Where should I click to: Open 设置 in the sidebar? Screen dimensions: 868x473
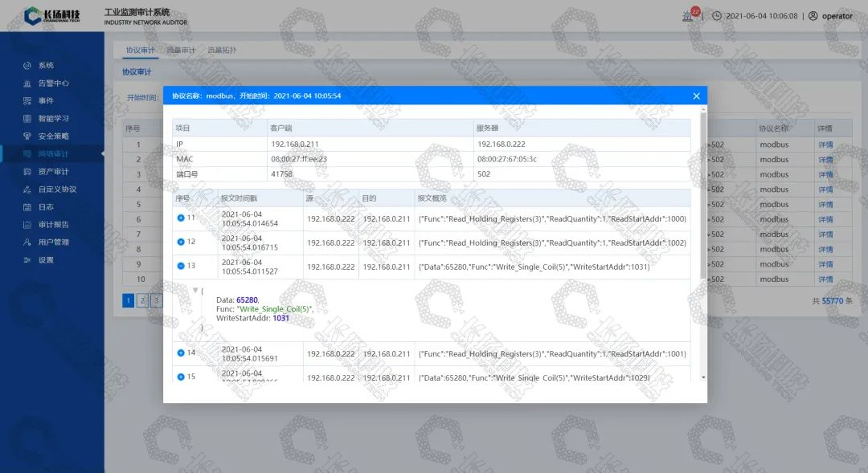46,260
